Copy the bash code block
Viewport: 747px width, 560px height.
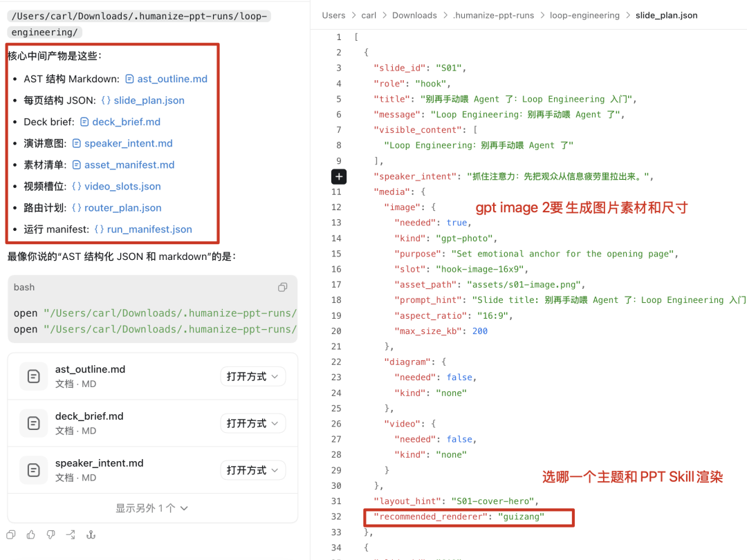coord(282,287)
